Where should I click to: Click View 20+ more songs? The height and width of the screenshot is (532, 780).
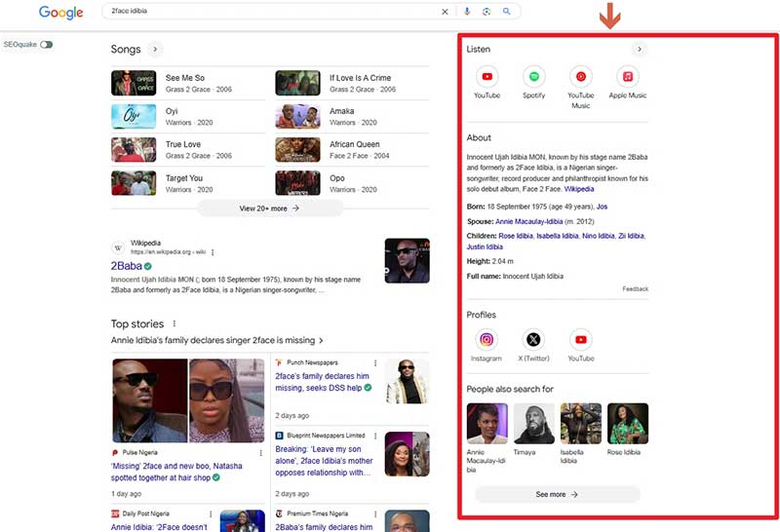click(270, 209)
